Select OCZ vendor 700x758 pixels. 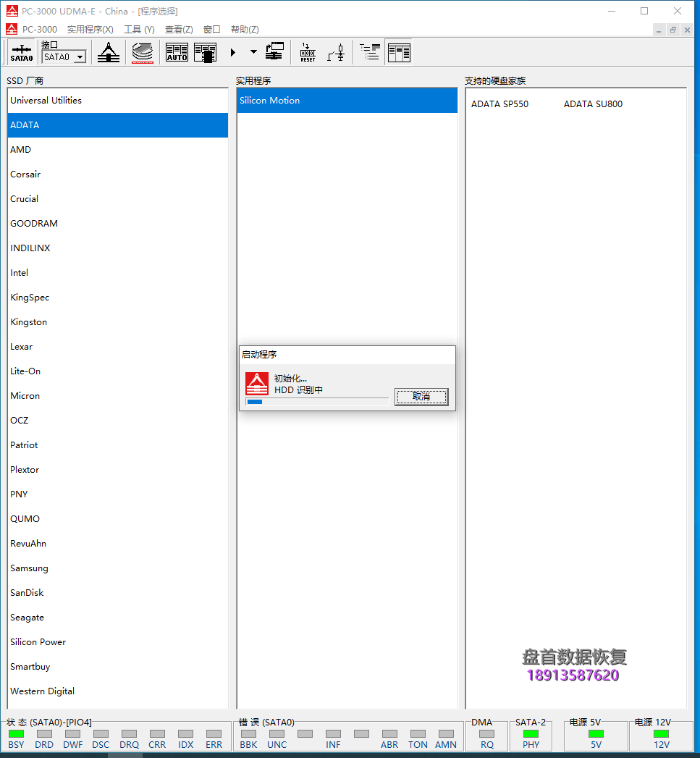click(x=118, y=421)
